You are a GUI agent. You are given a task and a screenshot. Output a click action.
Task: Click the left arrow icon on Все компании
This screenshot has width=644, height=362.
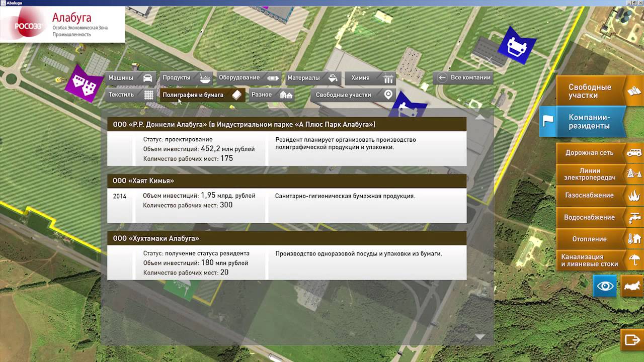[x=442, y=77]
